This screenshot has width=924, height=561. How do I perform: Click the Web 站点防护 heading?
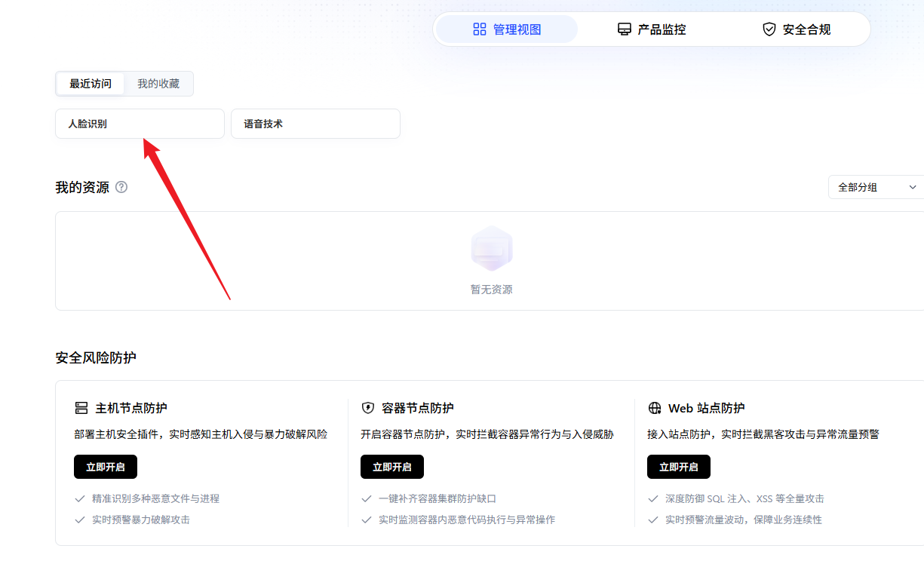click(x=707, y=408)
